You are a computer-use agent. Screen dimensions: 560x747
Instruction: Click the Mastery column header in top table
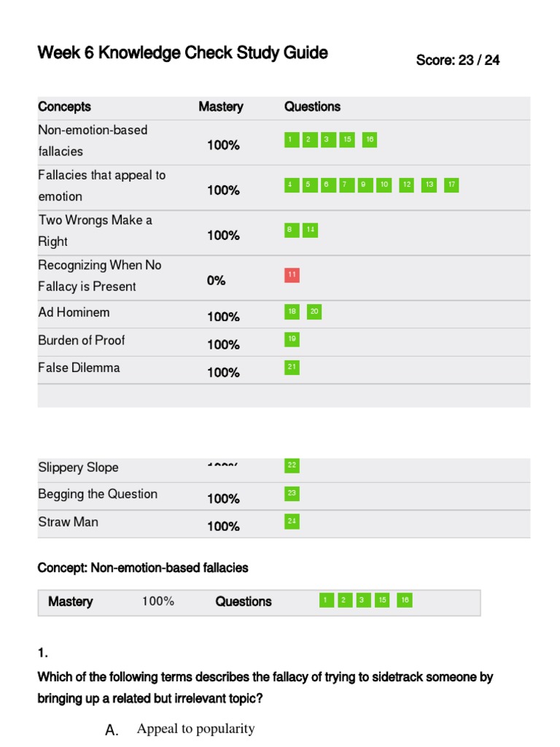pyautogui.click(x=221, y=107)
